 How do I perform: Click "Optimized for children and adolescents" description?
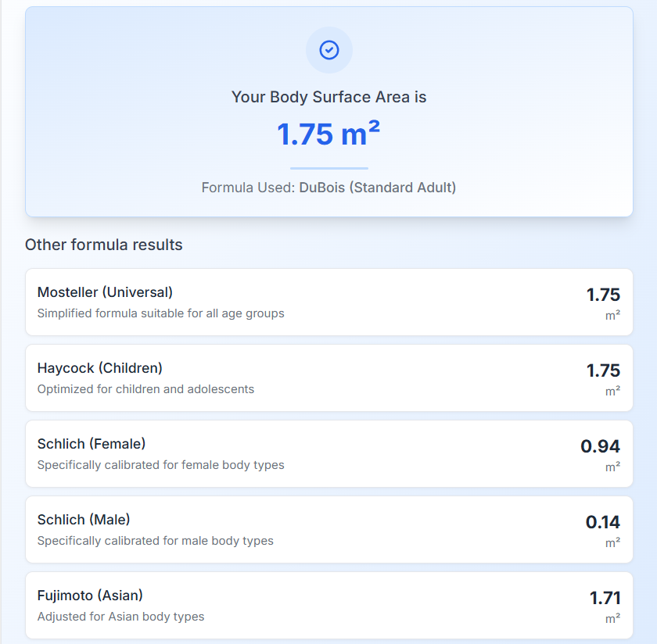[x=145, y=389]
